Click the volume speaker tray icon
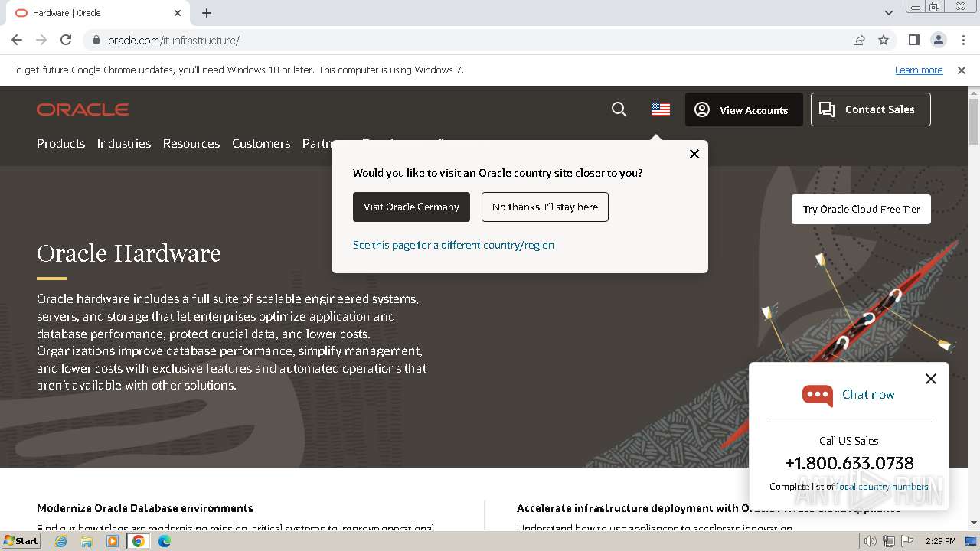This screenshot has width=980, height=551. tap(871, 541)
